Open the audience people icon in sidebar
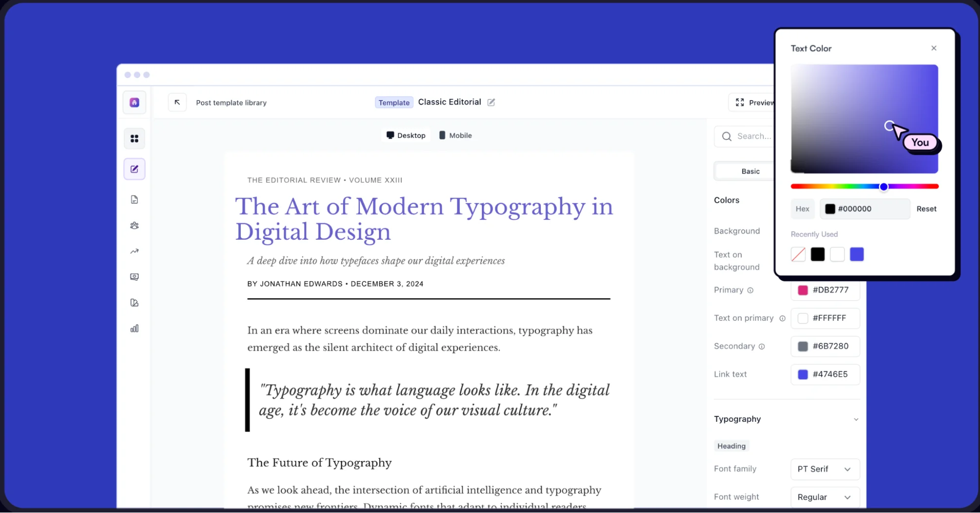Viewport: 980px width, 513px height. (134, 226)
